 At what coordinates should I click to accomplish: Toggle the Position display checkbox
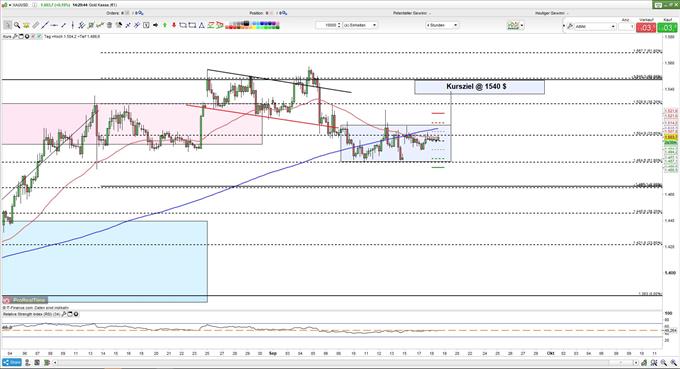[272, 13]
